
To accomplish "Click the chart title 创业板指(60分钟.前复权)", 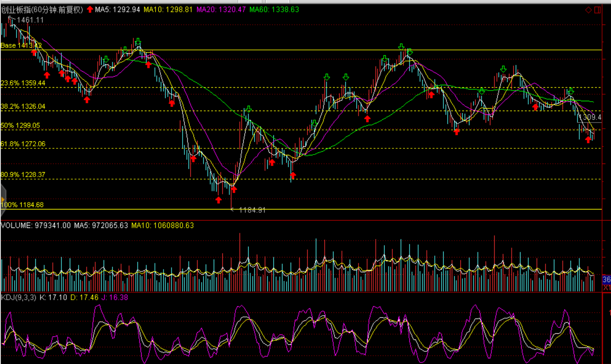I will pyautogui.click(x=42, y=9).
